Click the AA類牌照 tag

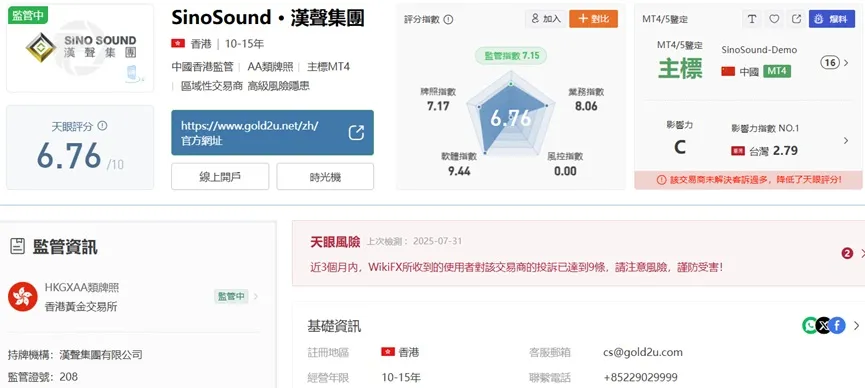270,67
